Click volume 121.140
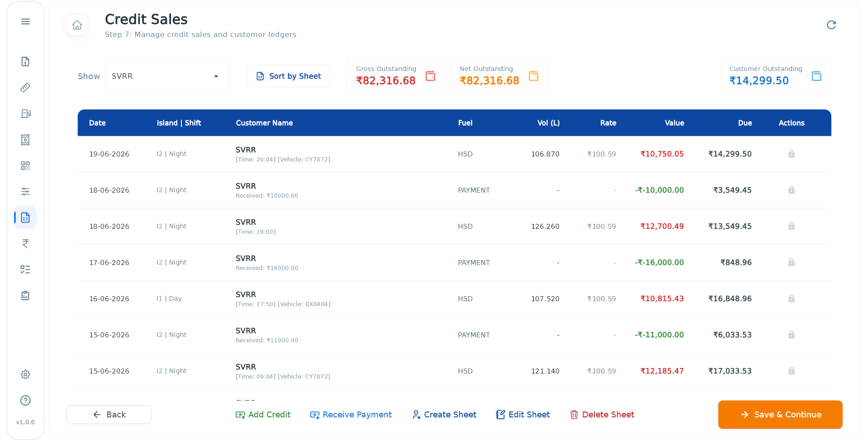Viewport: 868px width, 440px height. point(545,371)
